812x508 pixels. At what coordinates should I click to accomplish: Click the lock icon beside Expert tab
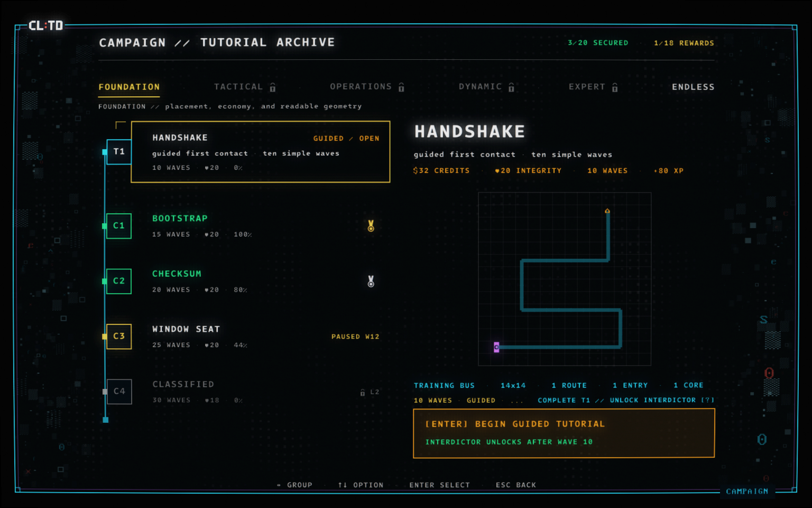point(615,87)
